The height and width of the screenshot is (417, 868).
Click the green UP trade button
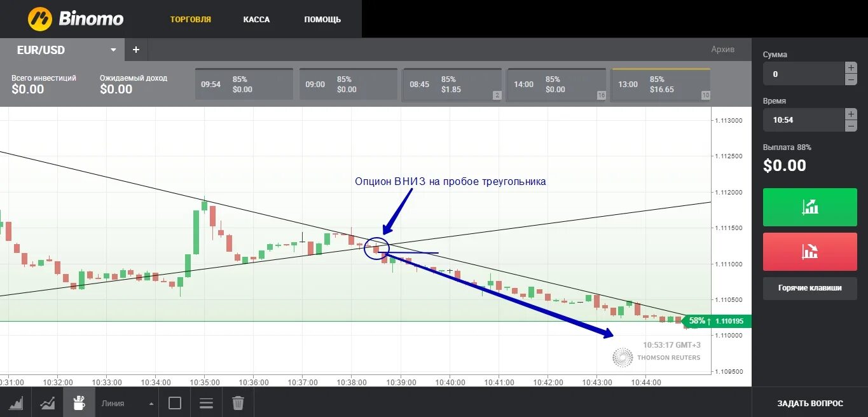[809, 207]
